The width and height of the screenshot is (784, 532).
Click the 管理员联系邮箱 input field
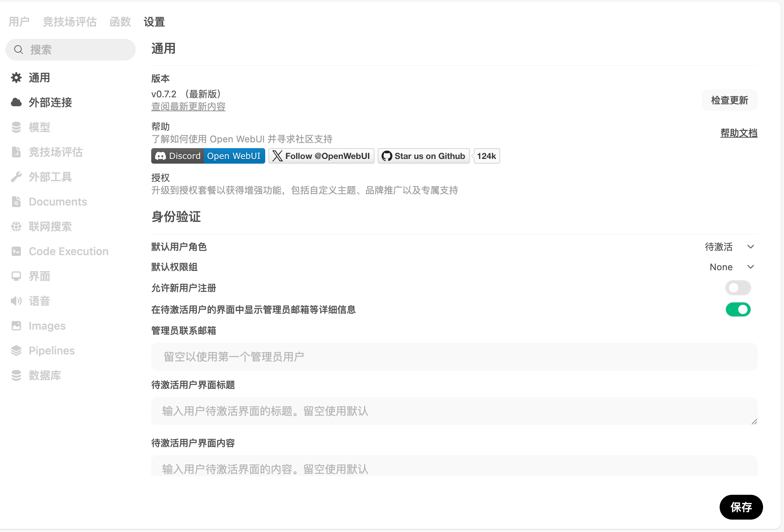click(454, 357)
